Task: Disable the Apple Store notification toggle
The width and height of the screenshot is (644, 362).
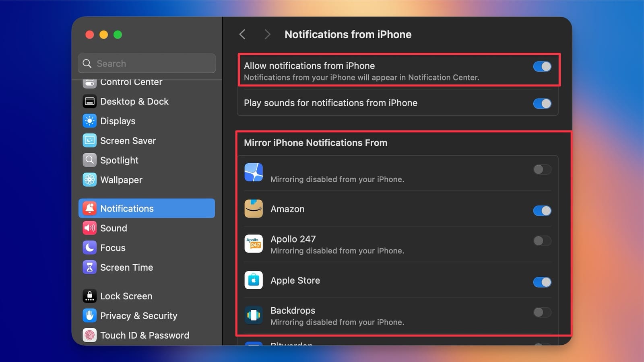Action: [542, 282]
